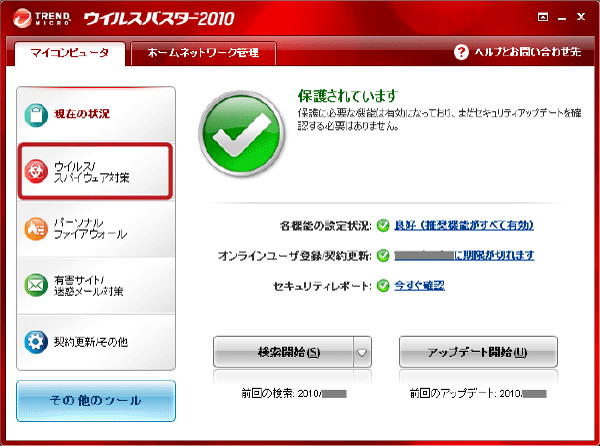Click その他のツール button
The width and height of the screenshot is (600, 446).
pos(96,401)
